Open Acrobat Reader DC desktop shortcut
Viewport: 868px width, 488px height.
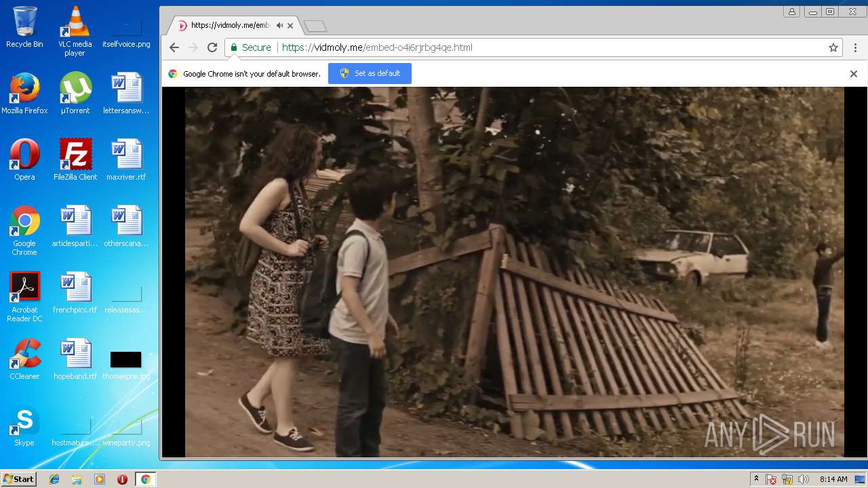24,297
